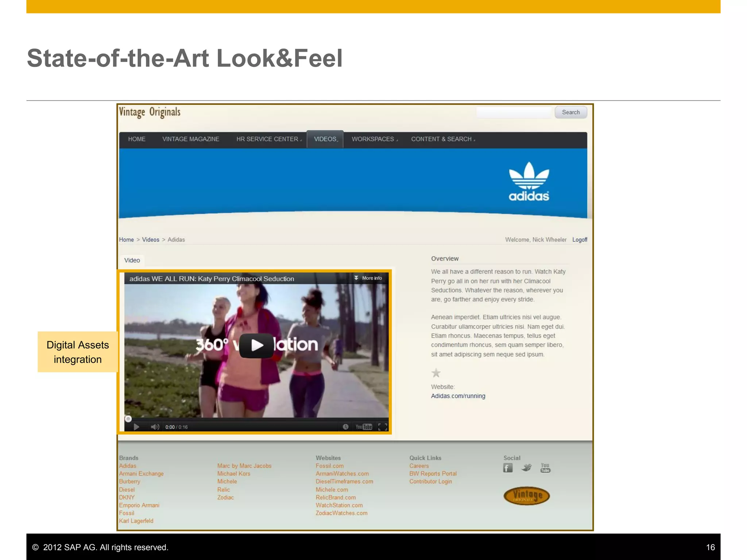Screen dimensions: 747x560
Task: Click the large play button overlay on video
Action: click(x=256, y=345)
